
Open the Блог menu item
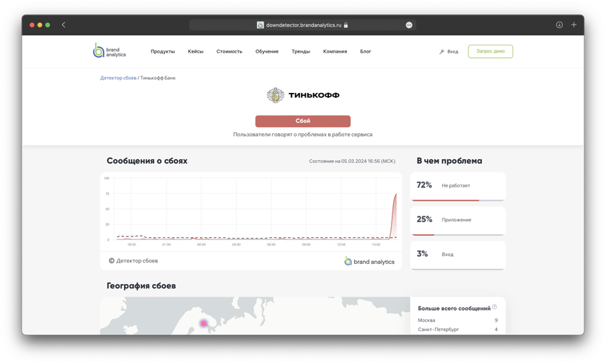pos(366,51)
